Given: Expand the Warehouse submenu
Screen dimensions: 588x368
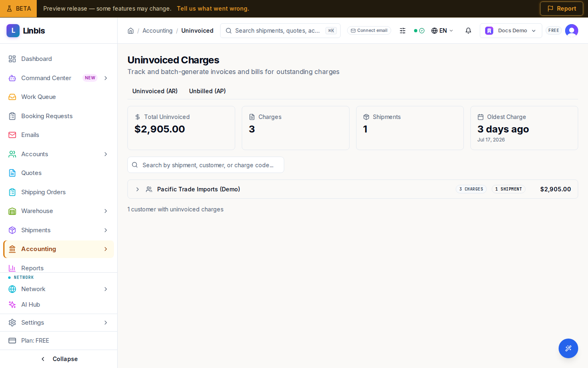Looking at the screenshot, I should [106, 211].
